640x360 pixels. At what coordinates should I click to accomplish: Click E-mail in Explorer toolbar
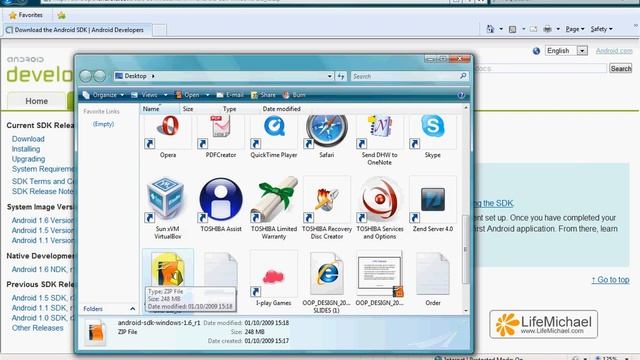pyautogui.click(x=230, y=95)
